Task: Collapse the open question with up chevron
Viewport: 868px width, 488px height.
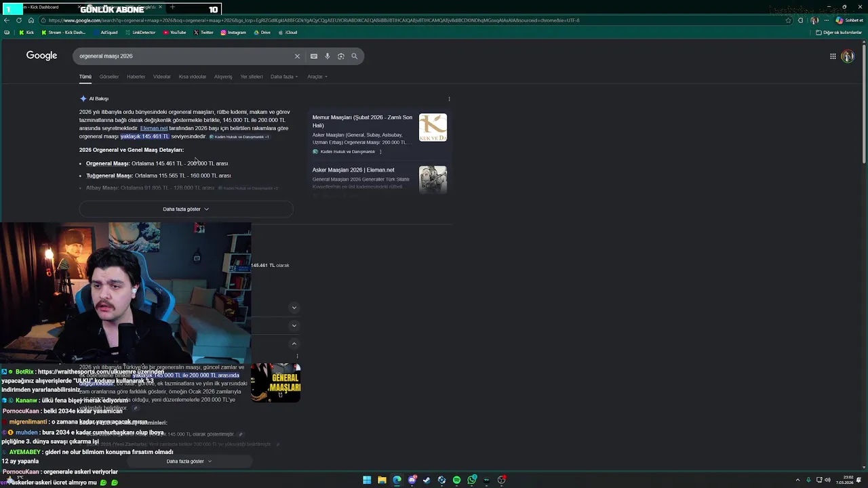Action: coord(294,344)
